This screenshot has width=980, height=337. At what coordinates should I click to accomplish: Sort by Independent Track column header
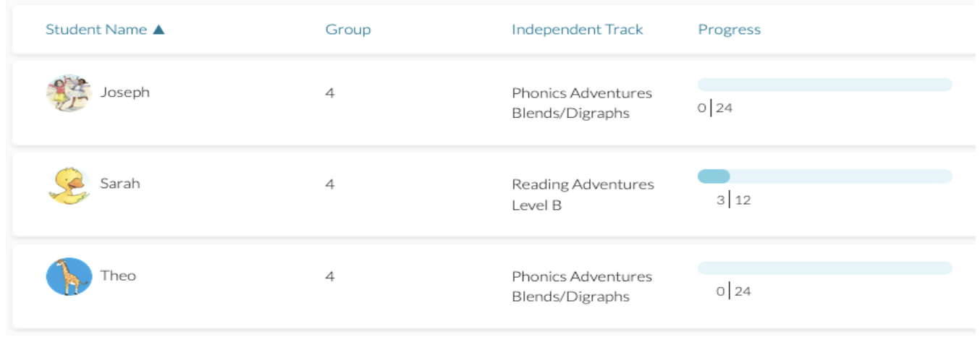click(x=577, y=30)
